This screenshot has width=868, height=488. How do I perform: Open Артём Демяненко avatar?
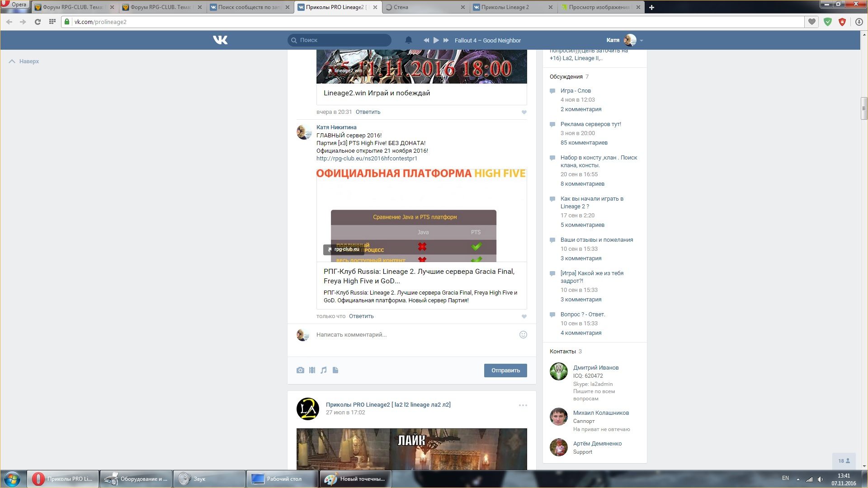(x=558, y=447)
